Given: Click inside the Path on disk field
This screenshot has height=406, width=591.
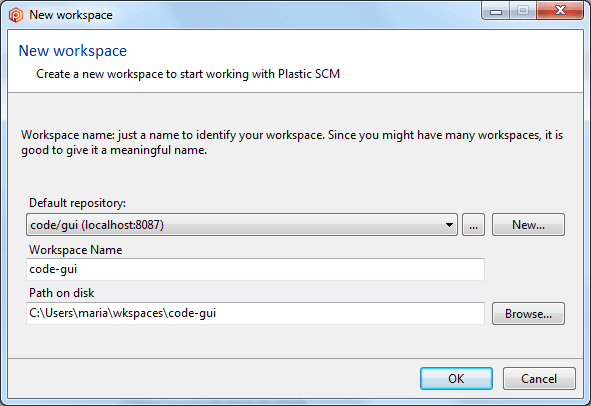Looking at the screenshot, I should pos(255,313).
